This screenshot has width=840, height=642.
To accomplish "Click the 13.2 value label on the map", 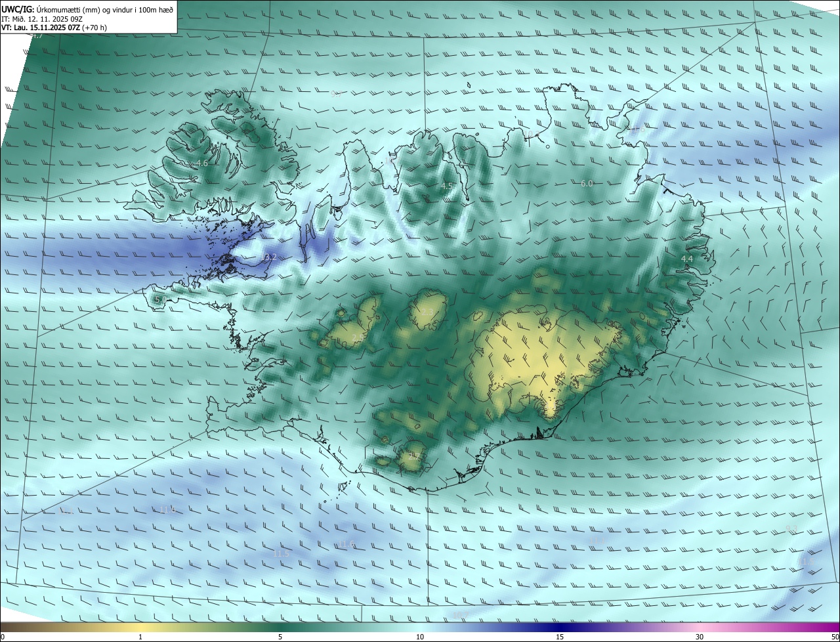I will pyautogui.click(x=268, y=257).
